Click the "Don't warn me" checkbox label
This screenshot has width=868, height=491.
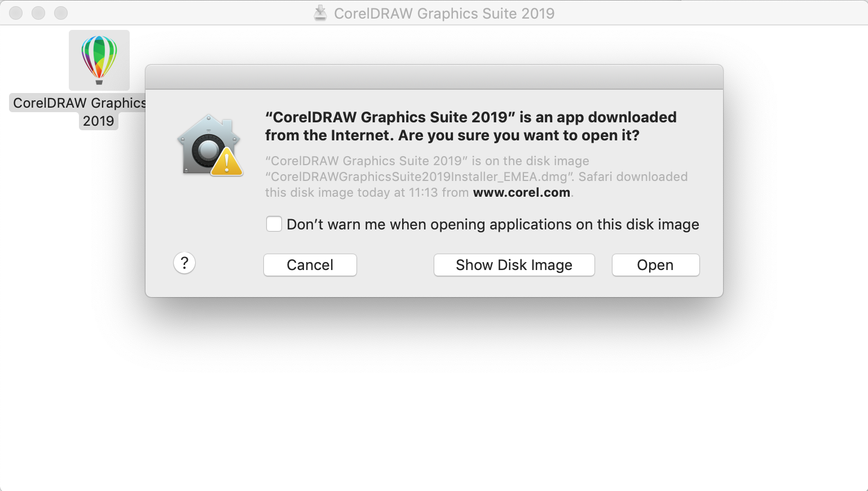coord(493,224)
